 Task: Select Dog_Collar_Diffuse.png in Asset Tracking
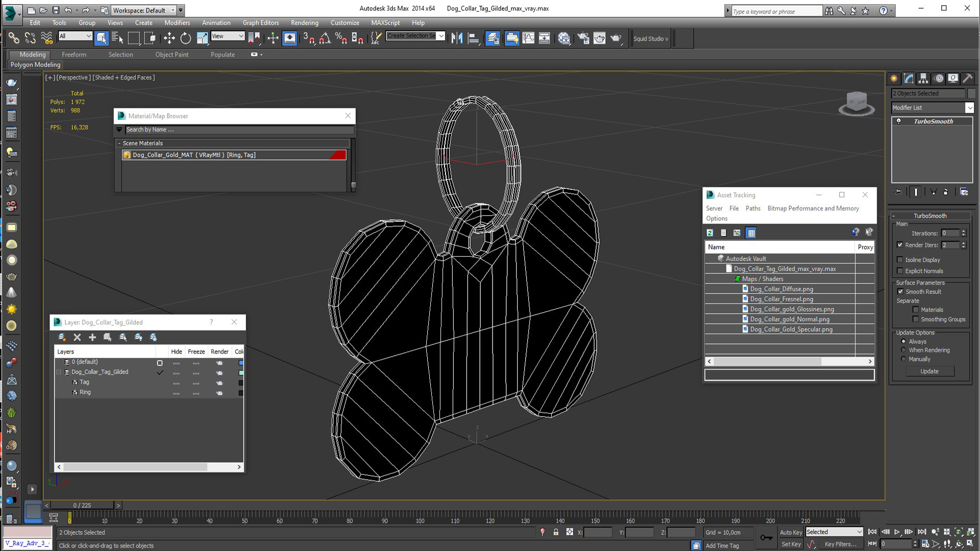781,289
